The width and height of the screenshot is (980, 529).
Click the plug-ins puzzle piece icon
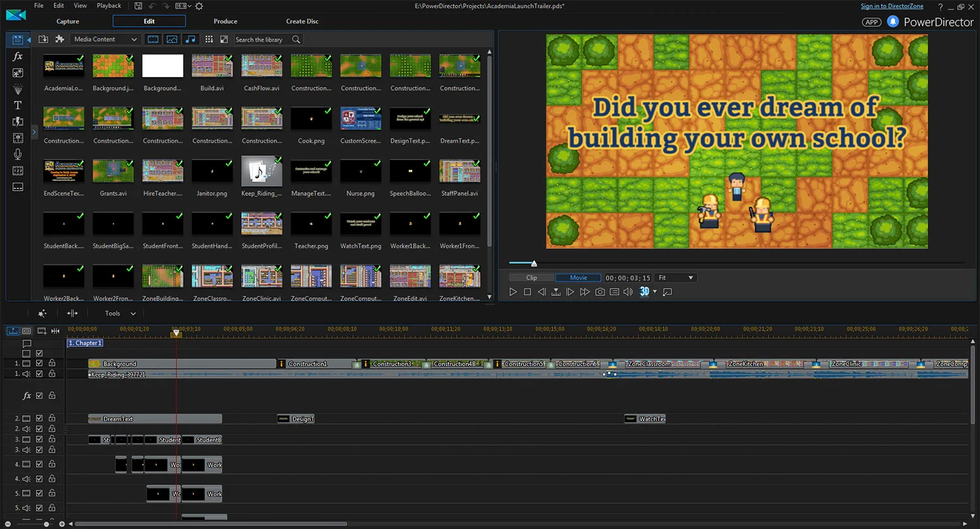click(x=59, y=39)
